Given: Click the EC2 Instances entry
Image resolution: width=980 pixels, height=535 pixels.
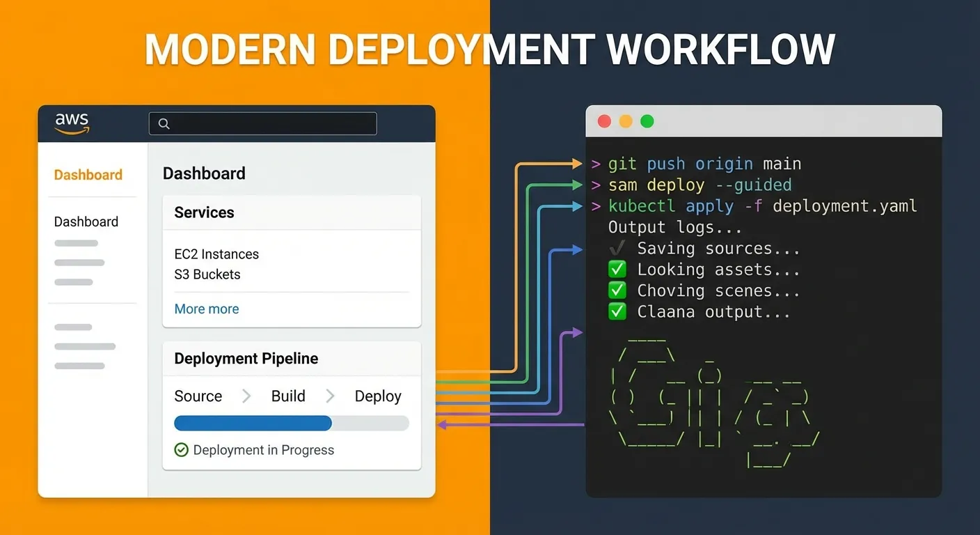Looking at the screenshot, I should click(216, 254).
